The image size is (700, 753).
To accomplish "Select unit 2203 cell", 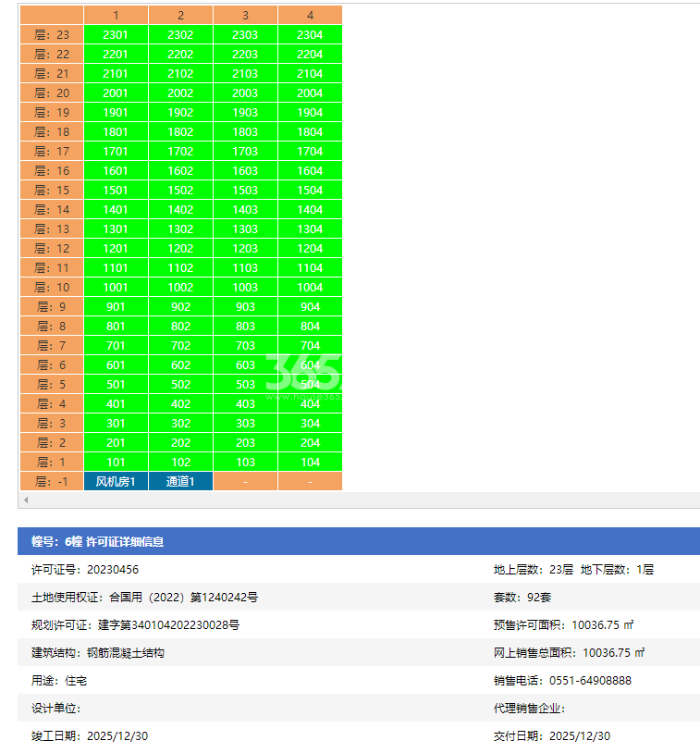I will click(245, 55).
